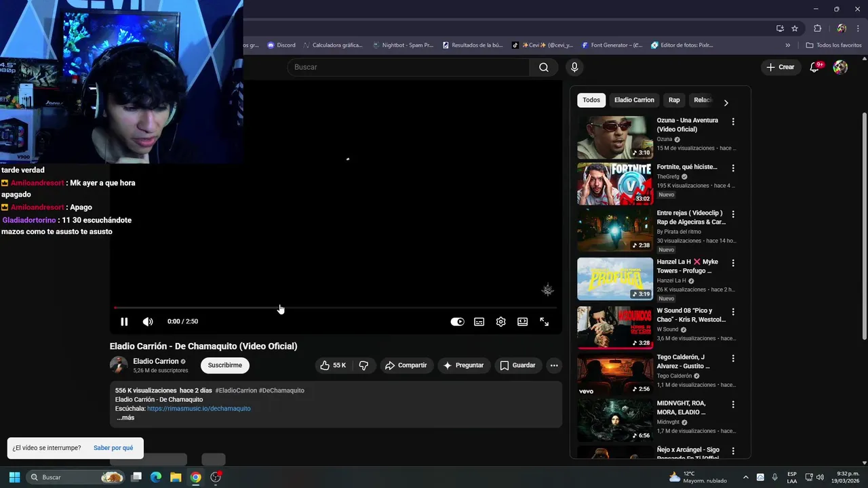868x488 pixels.
Task: Click the YouTube search magnifier button
Action: coord(544,67)
